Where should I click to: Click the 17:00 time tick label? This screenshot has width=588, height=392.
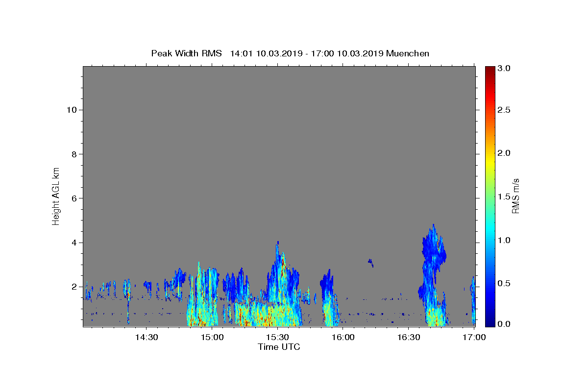474,337
